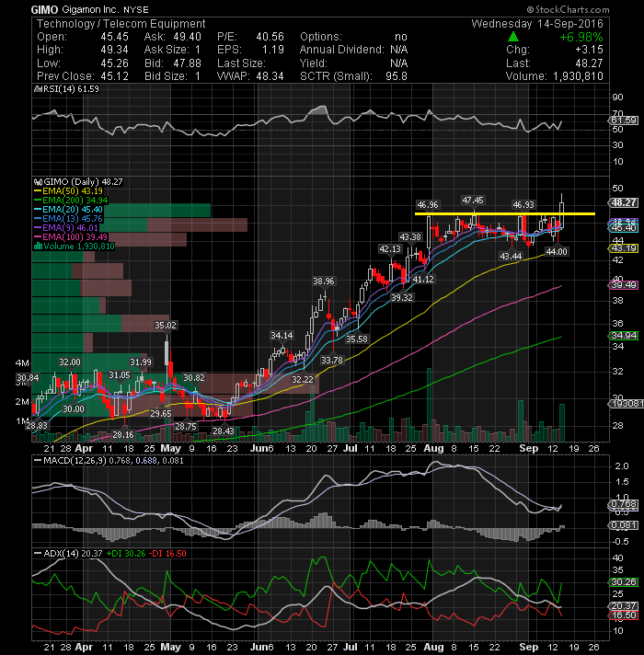Screen dimensions: 644x655
Task: Click the ADX(14) 20.37 legend text
Action: 73,553
